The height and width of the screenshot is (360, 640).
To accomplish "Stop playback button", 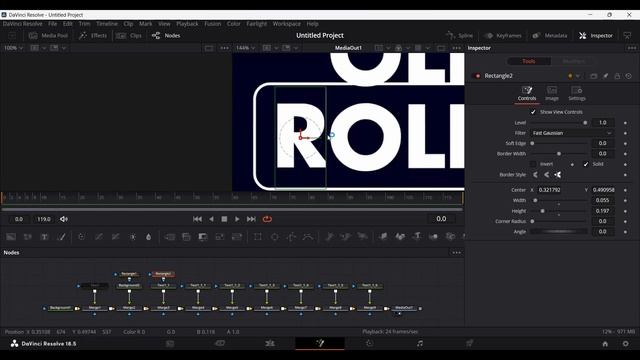I will point(224,219).
